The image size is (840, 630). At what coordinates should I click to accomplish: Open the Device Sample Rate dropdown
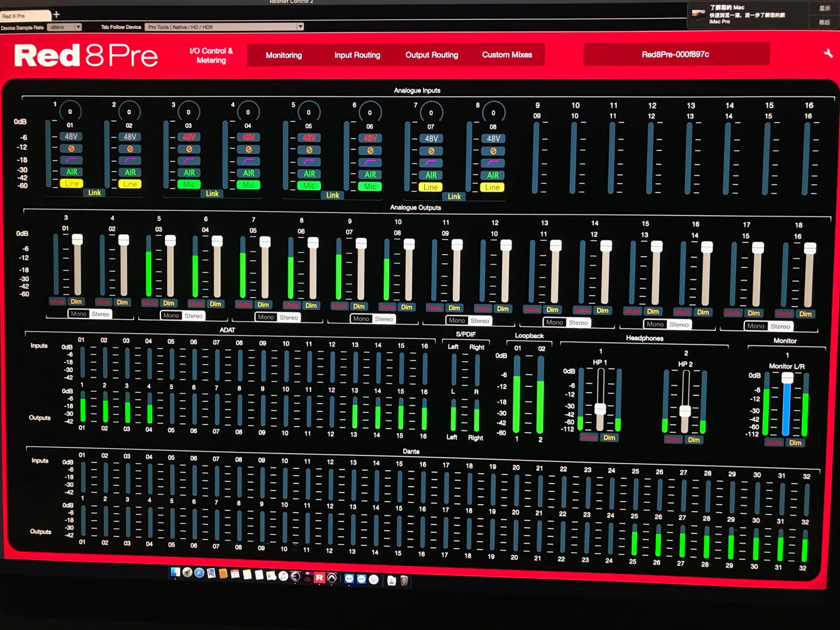pyautogui.click(x=65, y=27)
